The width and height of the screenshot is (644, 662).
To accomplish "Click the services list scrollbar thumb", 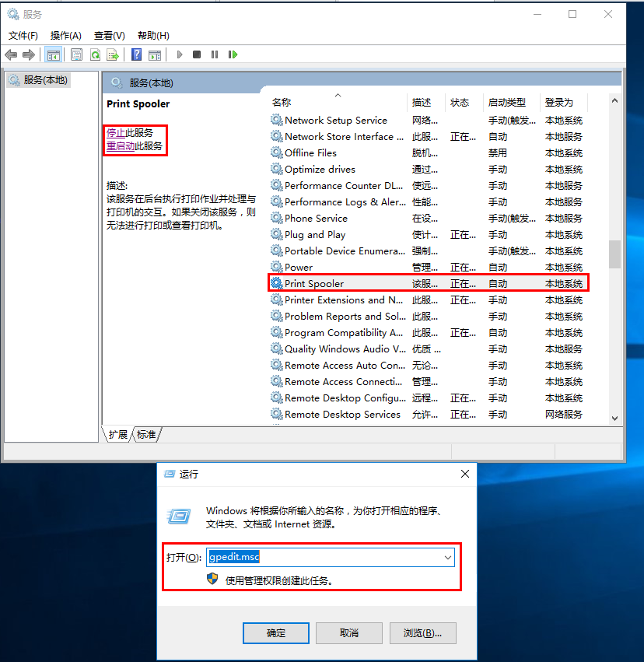I will (x=615, y=254).
